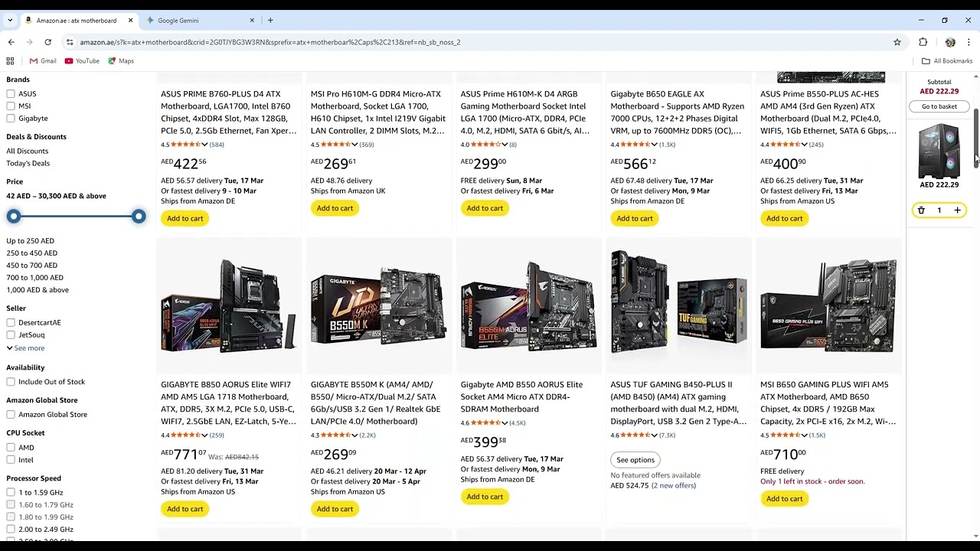Open tab search dropdown arrow
The image size is (980, 551).
pos(9,21)
